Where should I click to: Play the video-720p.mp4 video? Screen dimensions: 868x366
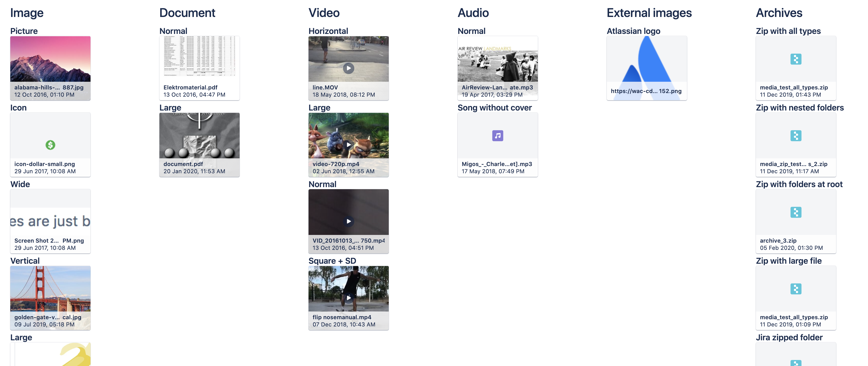[x=348, y=145]
